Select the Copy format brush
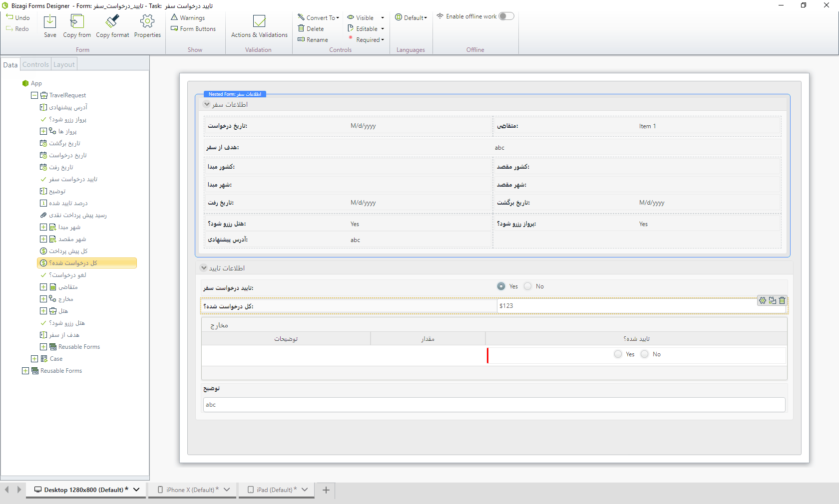The image size is (839, 504). click(112, 21)
